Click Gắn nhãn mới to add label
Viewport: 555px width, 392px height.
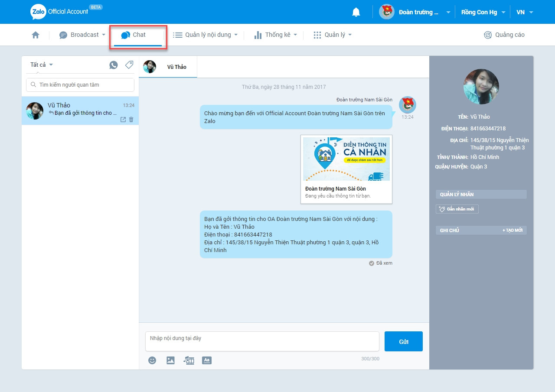[x=457, y=209]
